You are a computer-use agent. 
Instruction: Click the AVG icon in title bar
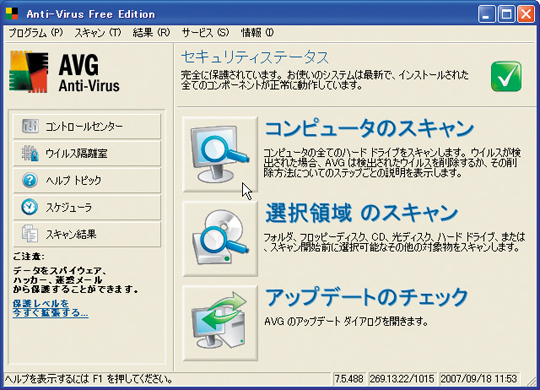tap(12, 13)
